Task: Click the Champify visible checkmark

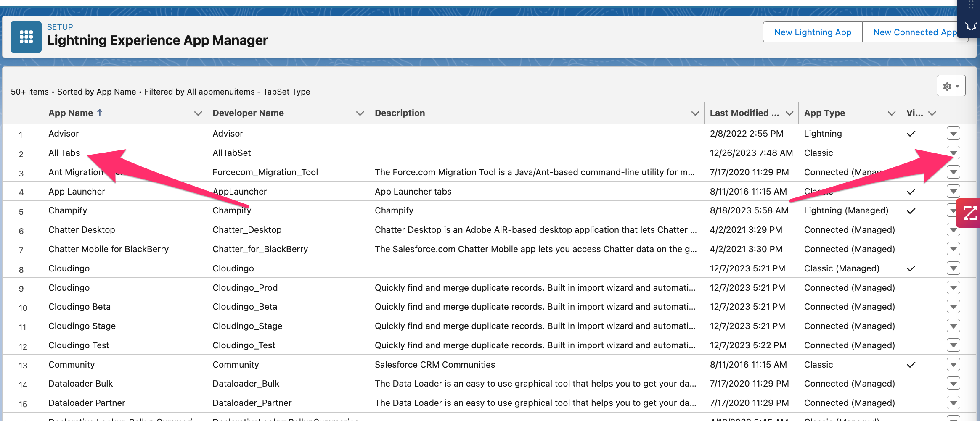Action: pyautogui.click(x=911, y=211)
